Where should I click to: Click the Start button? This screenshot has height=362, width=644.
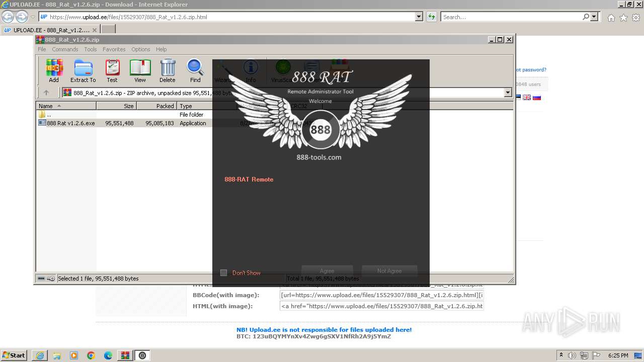click(x=14, y=355)
